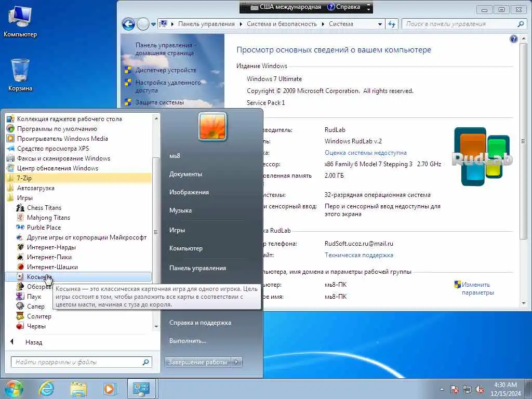Open Средство просмотра XPS
Image resolution: width=532 pixels, height=399 pixels.
click(x=53, y=148)
